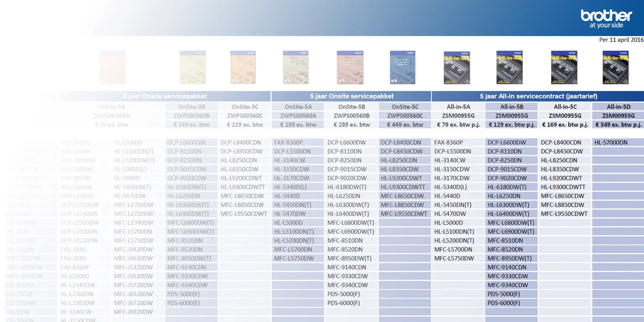The image size is (644, 322).
Task: Select ZSM00955G code under All-in-5D
Action: tap(618, 116)
